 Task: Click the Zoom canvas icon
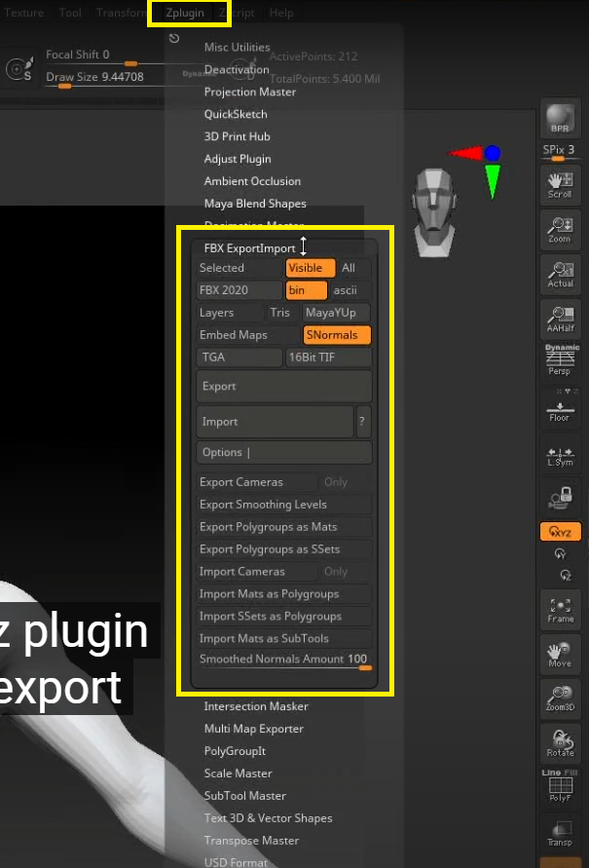click(x=560, y=230)
